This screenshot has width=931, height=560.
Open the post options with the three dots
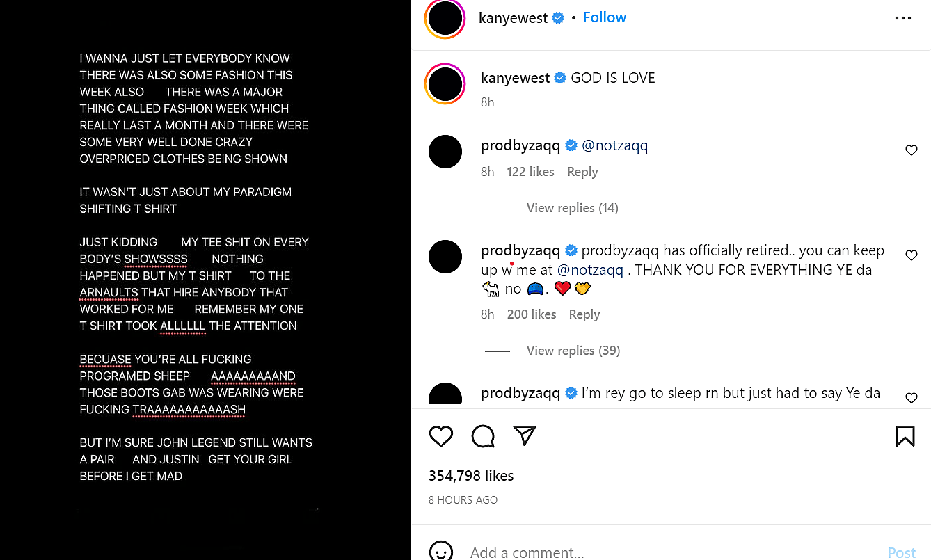902,18
